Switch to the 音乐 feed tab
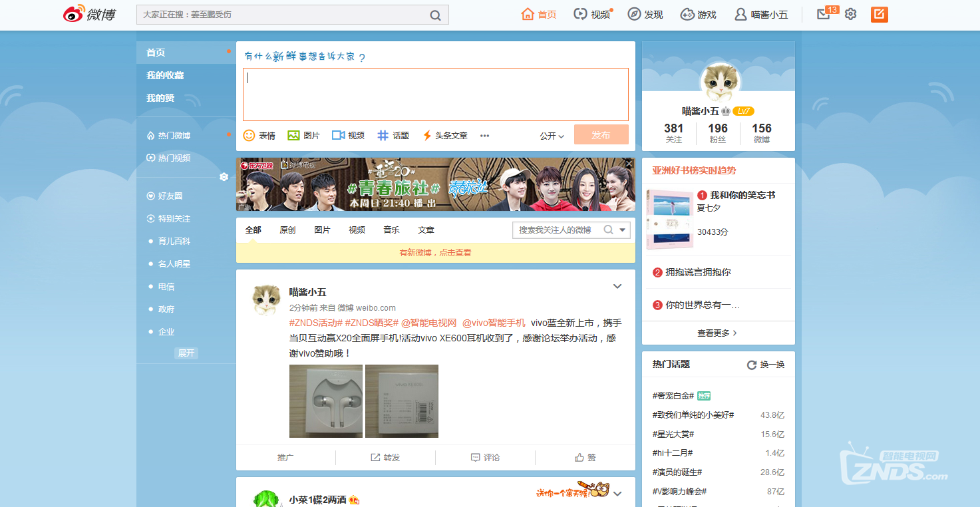The height and width of the screenshot is (507, 980). point(391,230)
